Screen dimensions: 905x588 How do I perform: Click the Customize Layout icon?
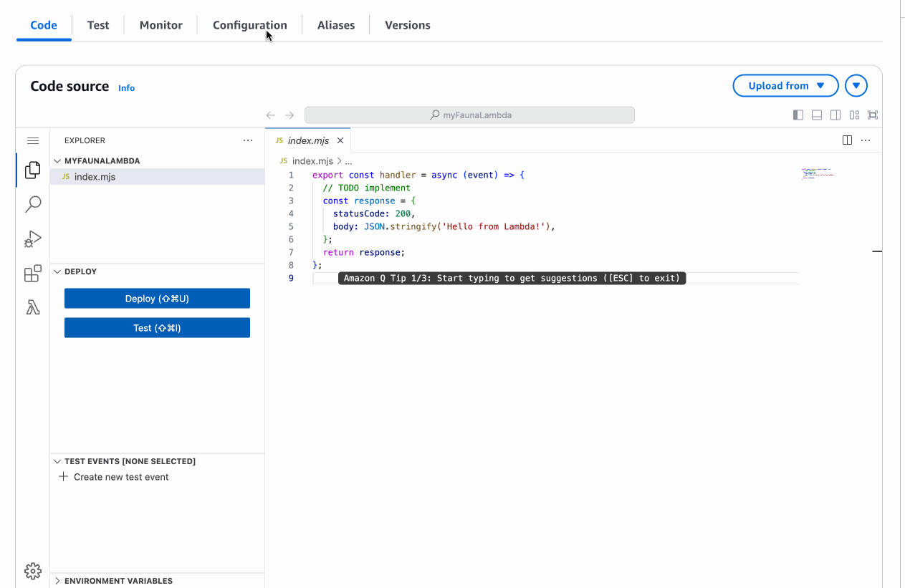854,115
